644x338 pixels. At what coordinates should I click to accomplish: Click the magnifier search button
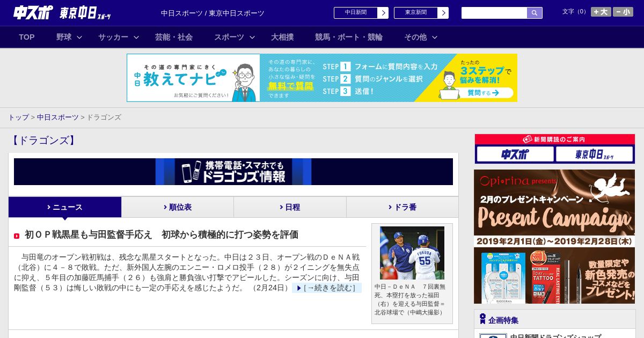[x=535, y=13]
